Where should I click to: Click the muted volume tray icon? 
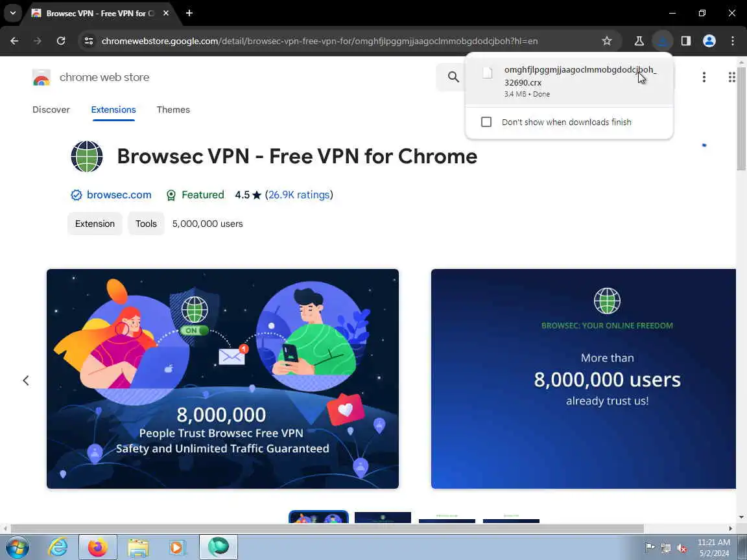[x=682, y=548]
